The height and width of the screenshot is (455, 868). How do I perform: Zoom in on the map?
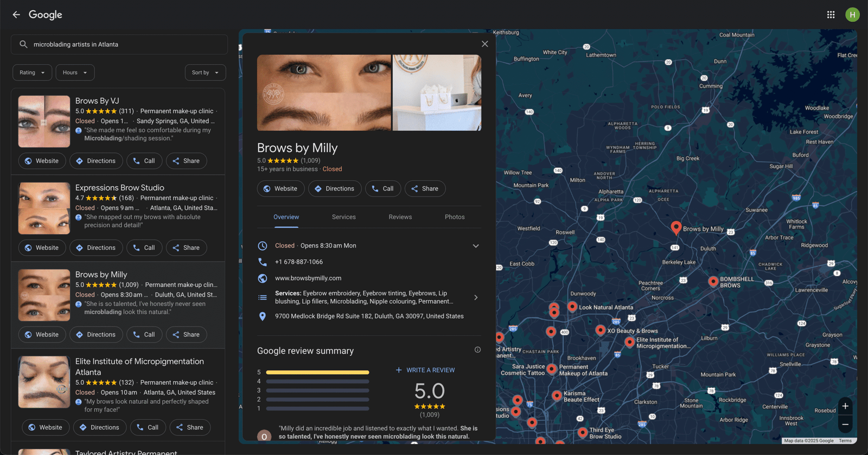point(845,406)
